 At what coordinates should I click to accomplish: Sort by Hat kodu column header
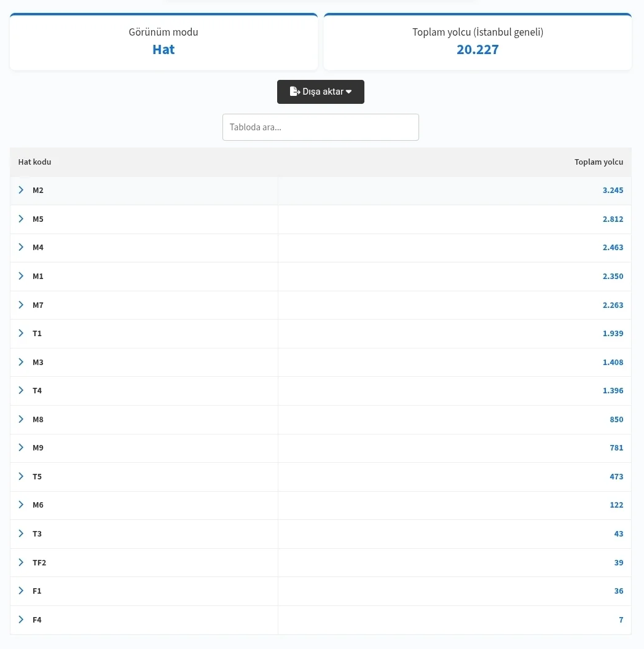click(x=34, y=162)
